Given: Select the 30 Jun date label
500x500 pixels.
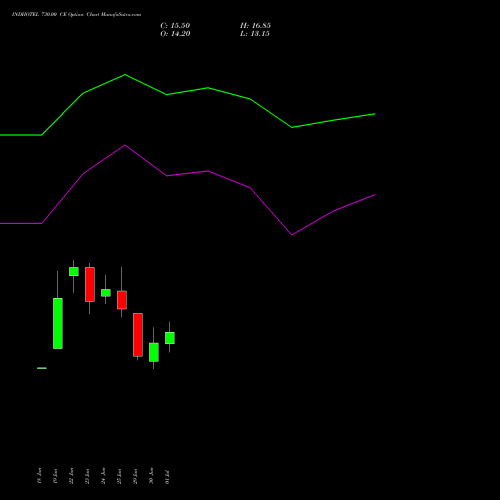Looking at the screenshot, I should point(151,476).
